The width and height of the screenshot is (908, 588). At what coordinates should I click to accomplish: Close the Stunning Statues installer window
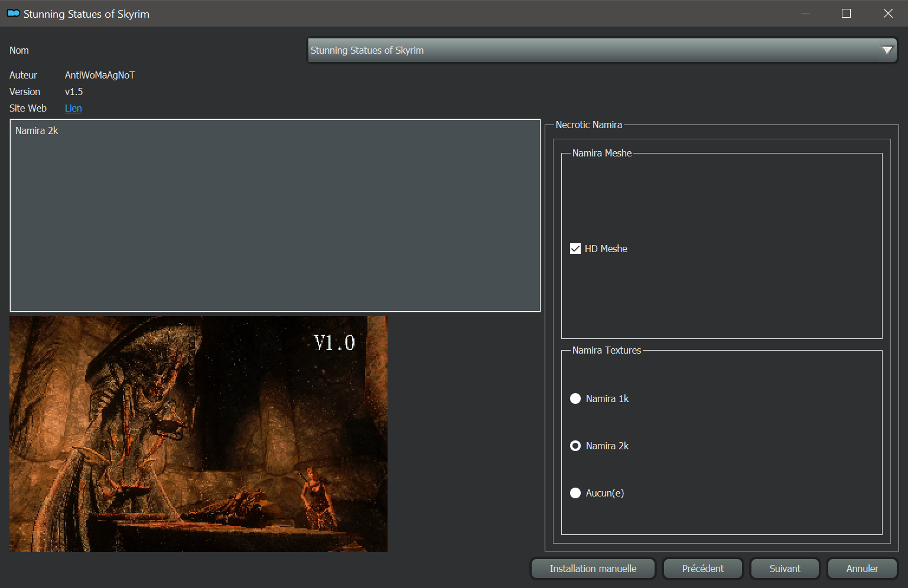tap(888, 13)
